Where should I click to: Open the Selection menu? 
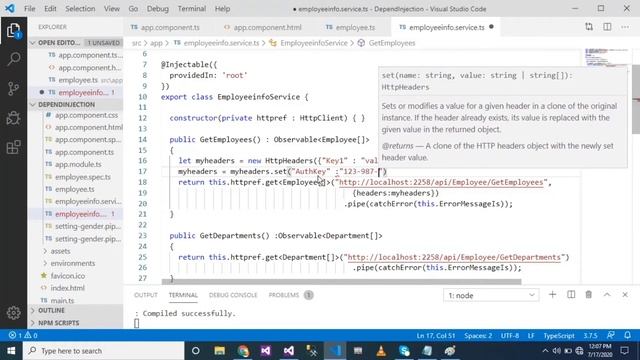point(80,9)
